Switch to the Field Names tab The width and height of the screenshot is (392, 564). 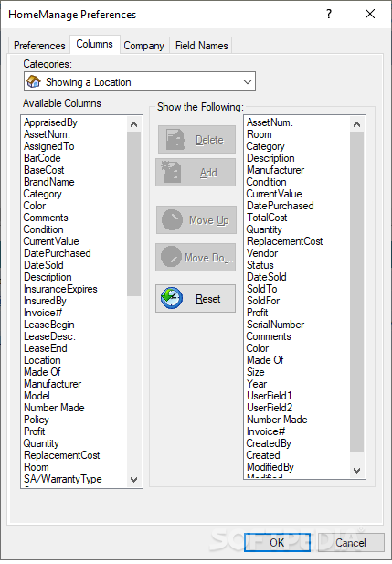[201, 46]
